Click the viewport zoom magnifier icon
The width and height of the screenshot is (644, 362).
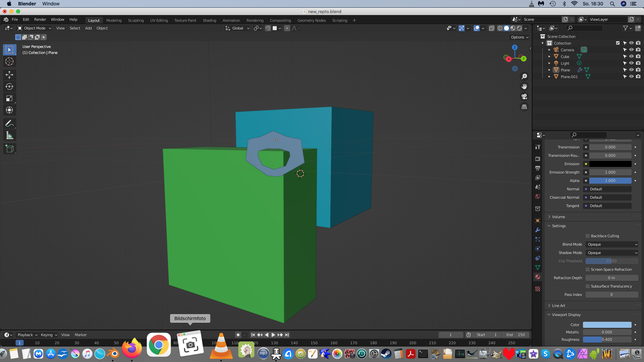[524, 76]
